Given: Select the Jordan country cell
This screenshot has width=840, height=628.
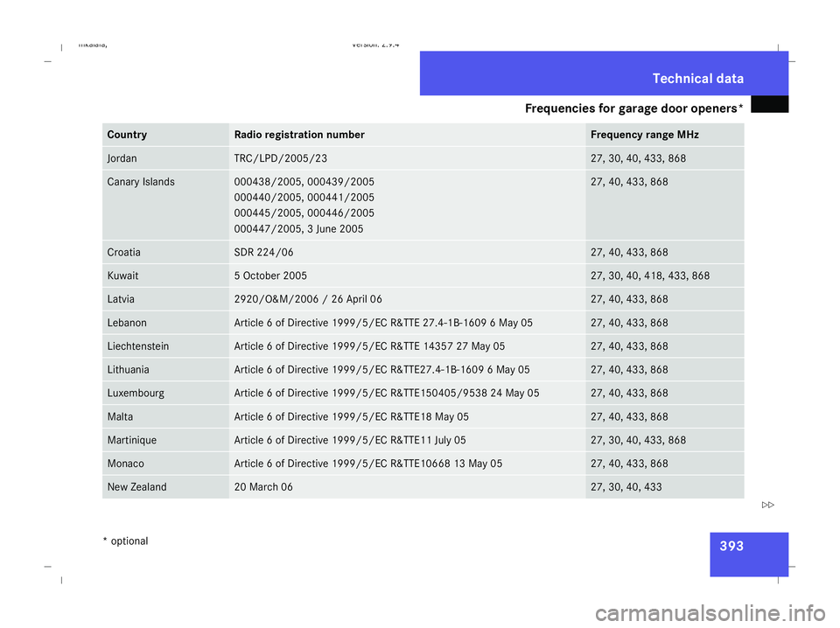Looking at the screenshot, I should tap(165, 158).
